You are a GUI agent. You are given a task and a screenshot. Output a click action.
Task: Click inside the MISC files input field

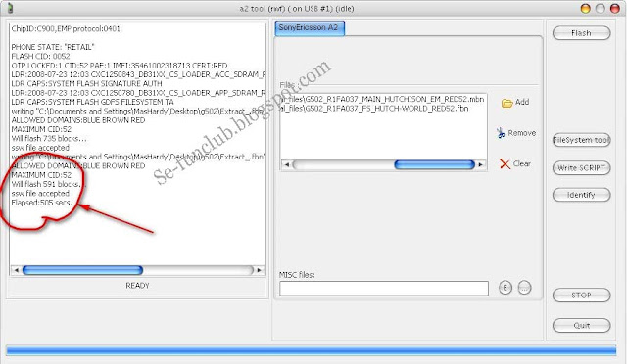coord(384,288)
